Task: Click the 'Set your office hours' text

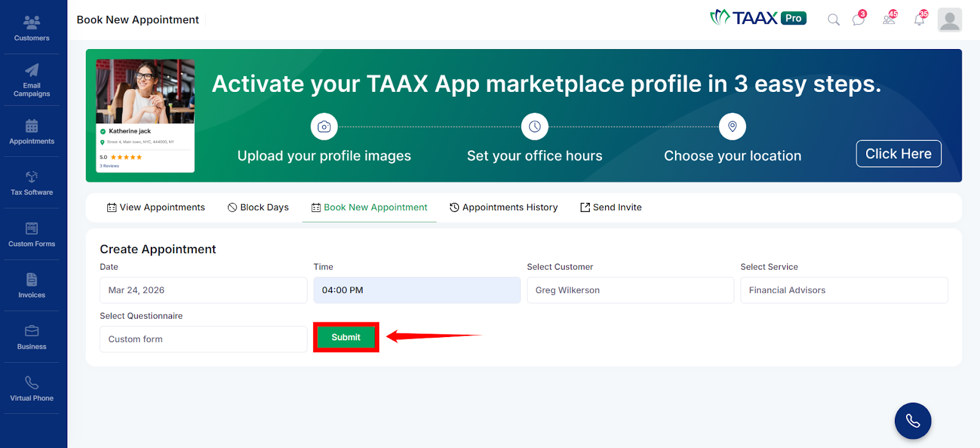Action: (535, 156)
